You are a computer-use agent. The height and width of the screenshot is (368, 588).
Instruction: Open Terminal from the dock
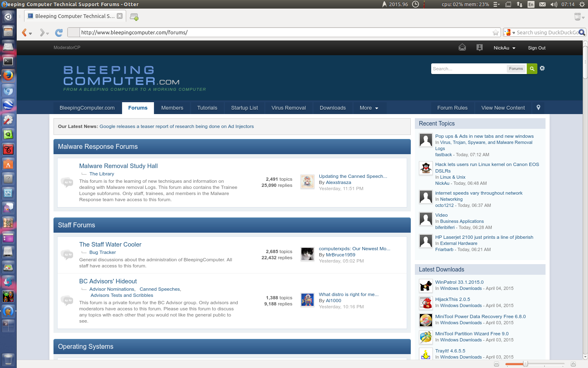point(8,61)
